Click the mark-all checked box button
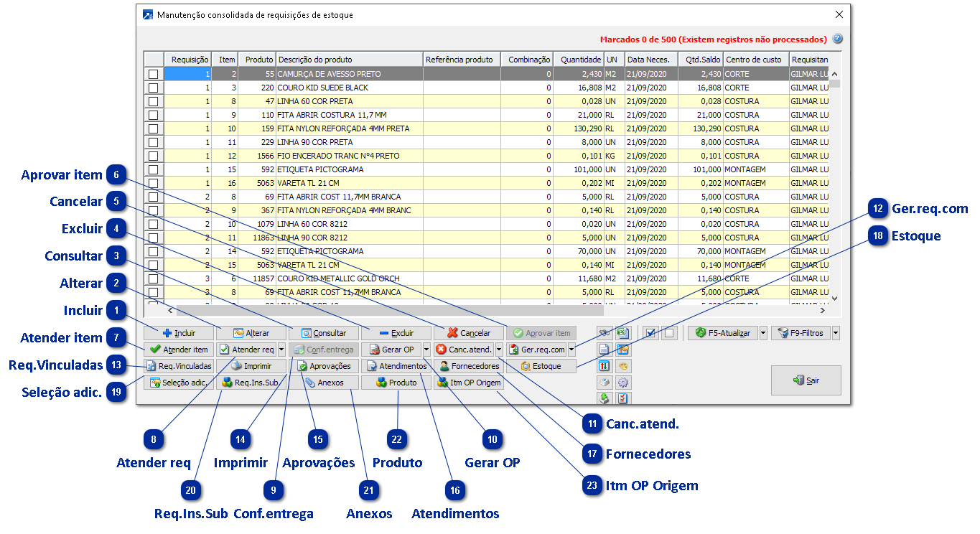The image size is (980, 534). coord(650,333)
